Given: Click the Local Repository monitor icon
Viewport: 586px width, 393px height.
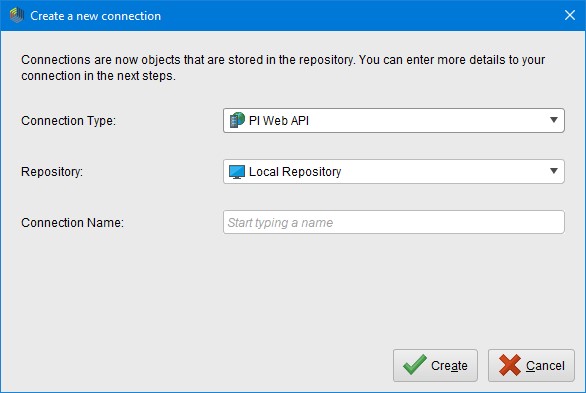Looking at the screenshot, I should [x=237, y=172].
